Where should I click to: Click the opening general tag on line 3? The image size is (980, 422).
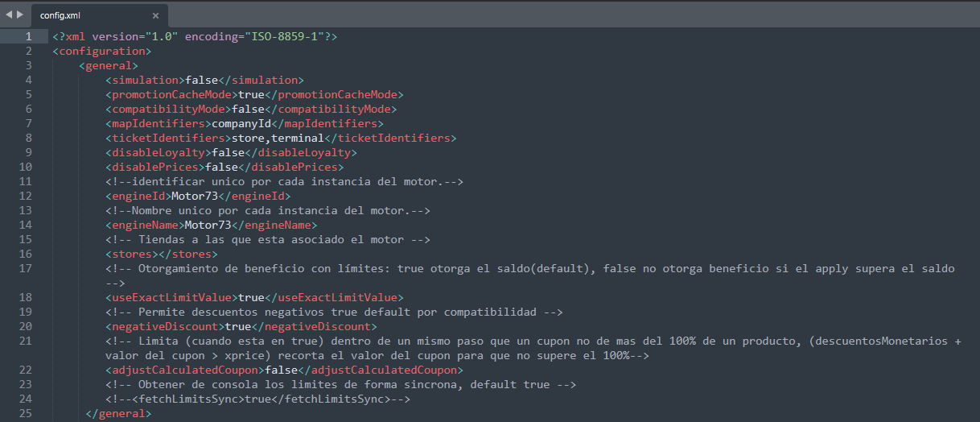(x=109, y=65)
